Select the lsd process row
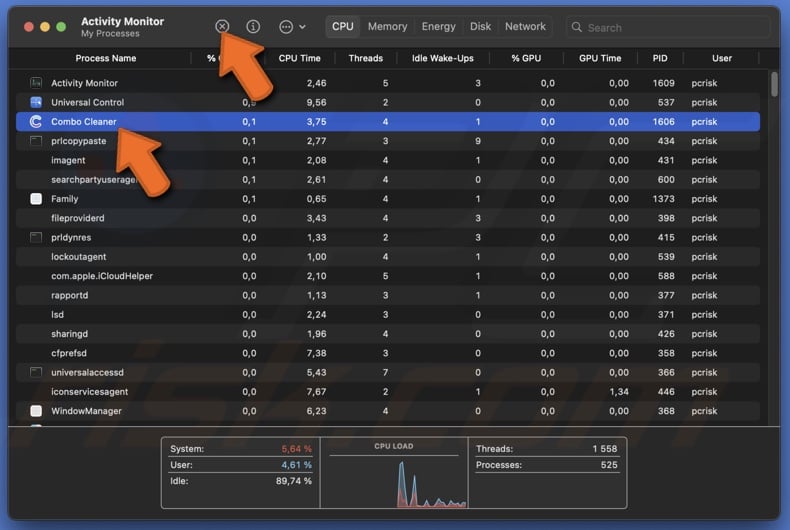This screenshot has height=530, width=790. tap(388, 314)
